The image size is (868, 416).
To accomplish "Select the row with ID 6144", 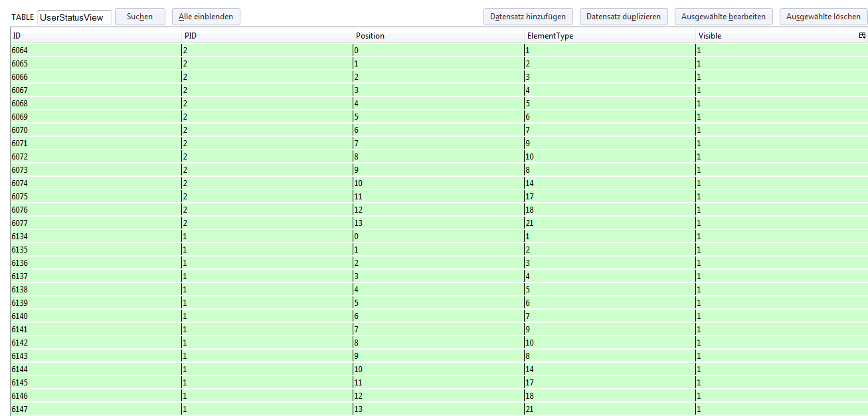I will click(439, 369).
